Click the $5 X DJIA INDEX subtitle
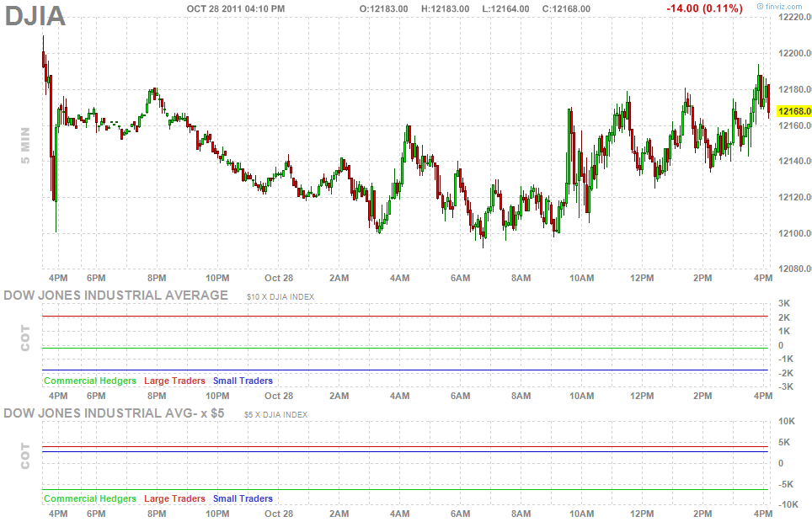This screenshot has width=812, height=522. pos(276,415)
